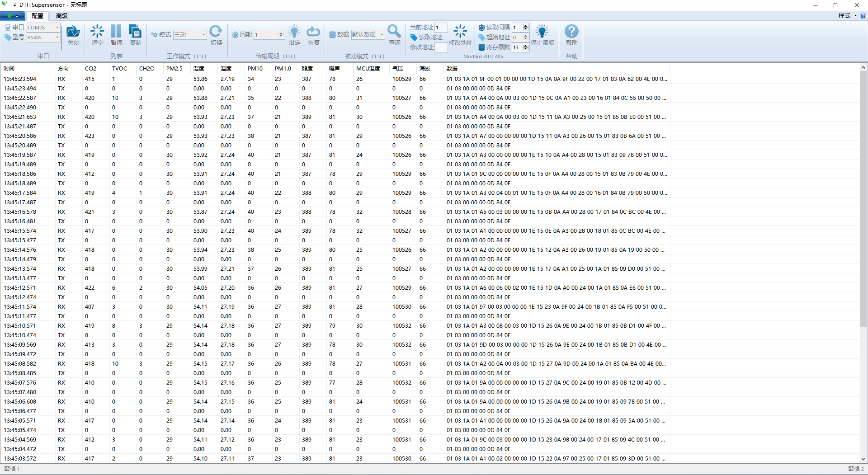Open the 默认数据 data dropdown

(x=382, y=34)
